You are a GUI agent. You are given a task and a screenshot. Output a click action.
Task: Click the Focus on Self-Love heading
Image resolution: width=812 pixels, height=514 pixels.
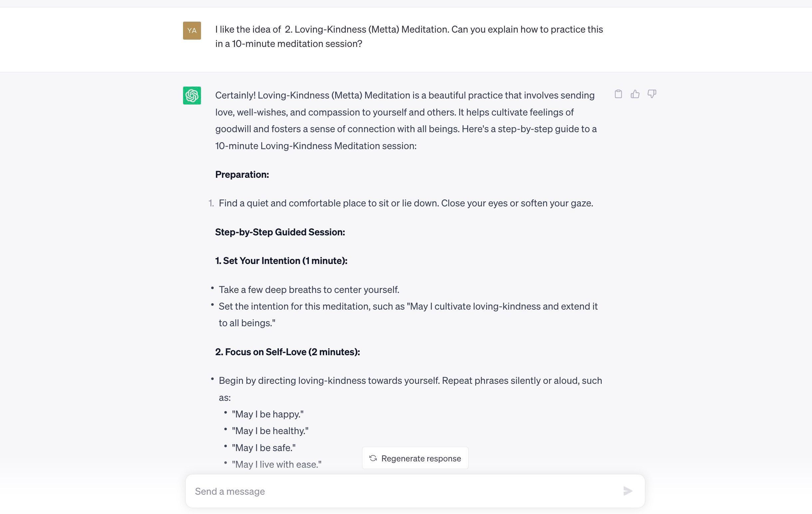point(287,352)
